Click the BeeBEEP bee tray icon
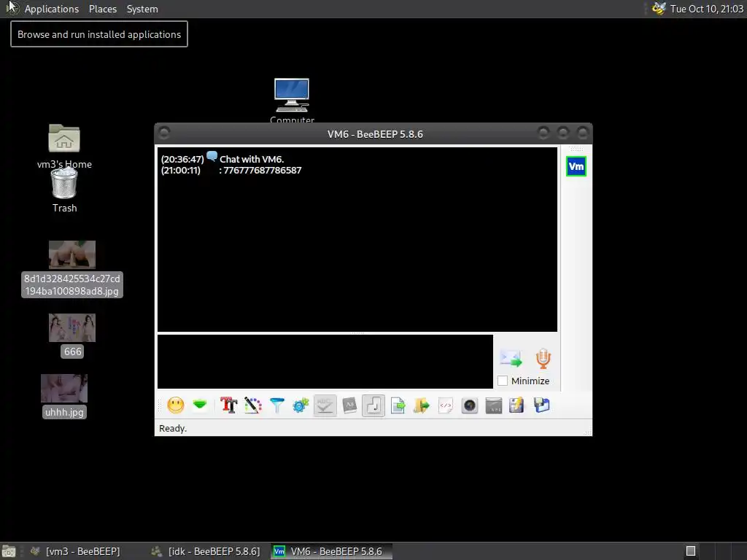Screen dimensions: 747x560 coord(659,9)
